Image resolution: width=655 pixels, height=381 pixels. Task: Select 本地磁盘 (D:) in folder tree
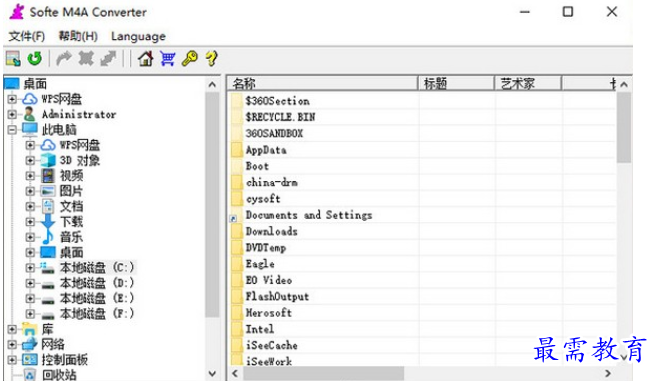[97, 283]
